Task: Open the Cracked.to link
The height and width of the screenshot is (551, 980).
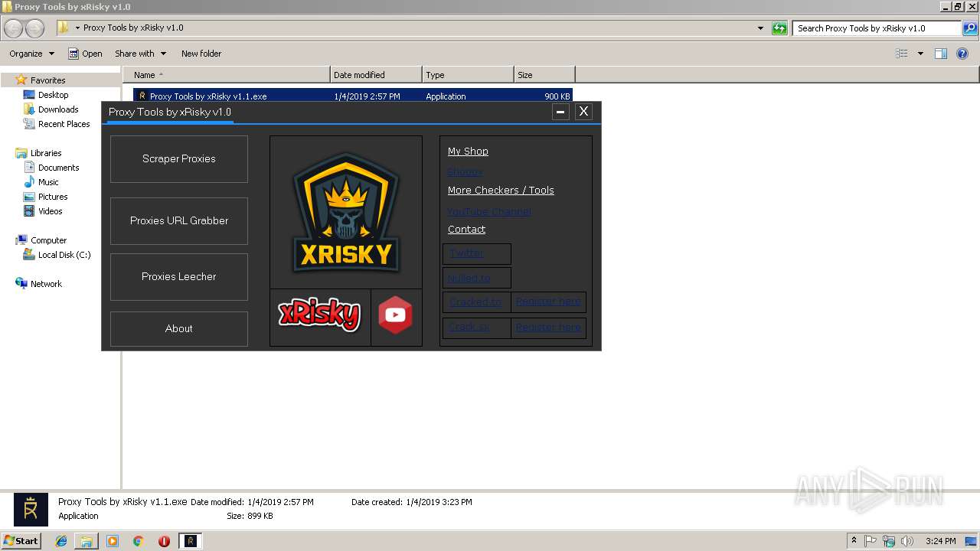Action: click(475, 302)
